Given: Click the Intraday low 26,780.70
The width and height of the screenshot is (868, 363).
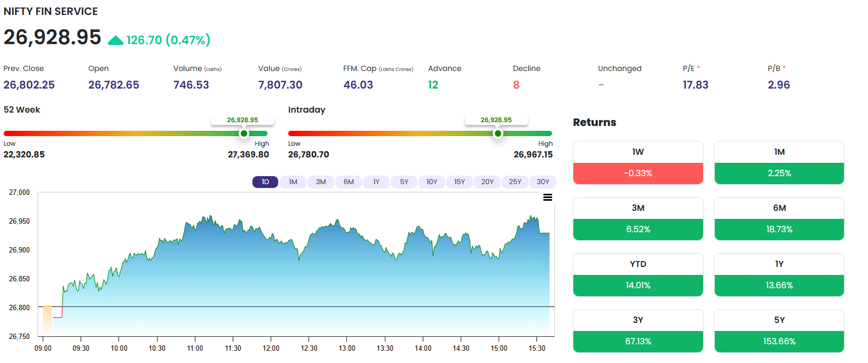Looking at the screenshot, I should click(x=309, y=154).
